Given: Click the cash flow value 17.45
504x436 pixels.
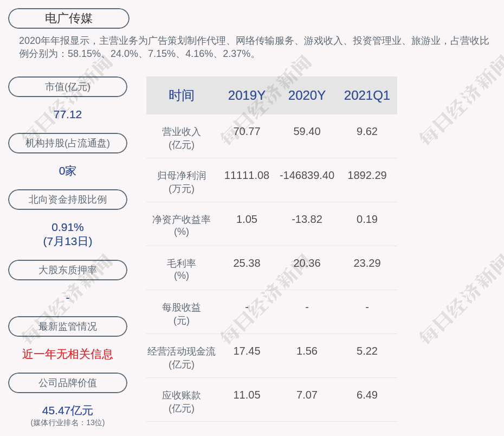Looking at the screenshot, I should (247, 351).
